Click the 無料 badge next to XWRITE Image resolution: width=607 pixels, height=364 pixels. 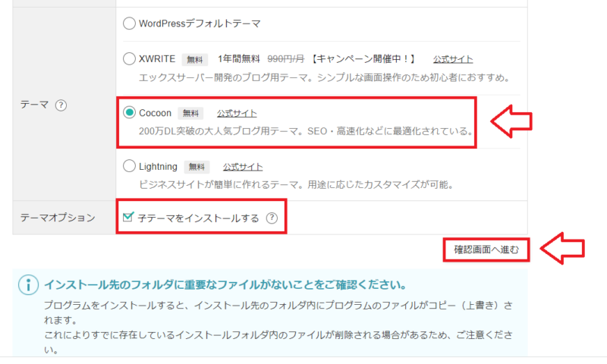pyautogui.click(x=195, y=60)
